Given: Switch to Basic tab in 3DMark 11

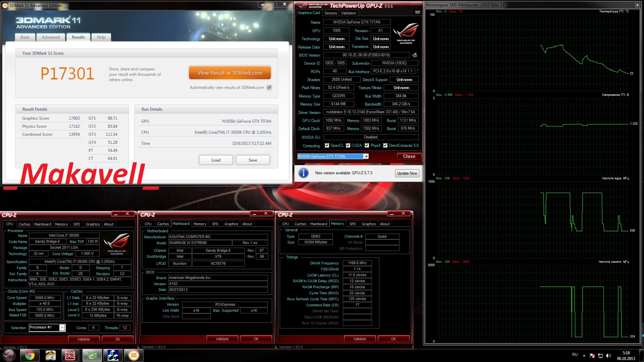Looking at the screenshot, I should click(25, 37).
